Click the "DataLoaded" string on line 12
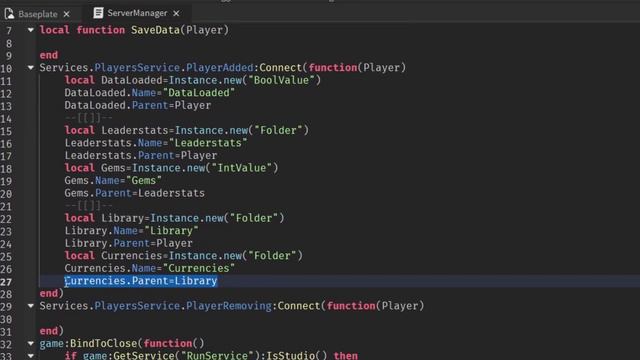640x360 pixels. pos(199,93)
